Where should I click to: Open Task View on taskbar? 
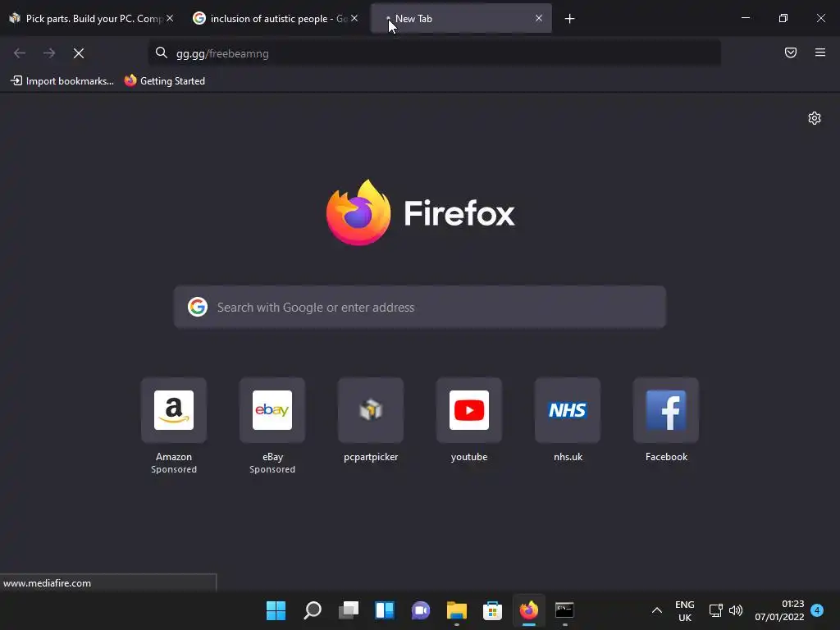(348, 610)
